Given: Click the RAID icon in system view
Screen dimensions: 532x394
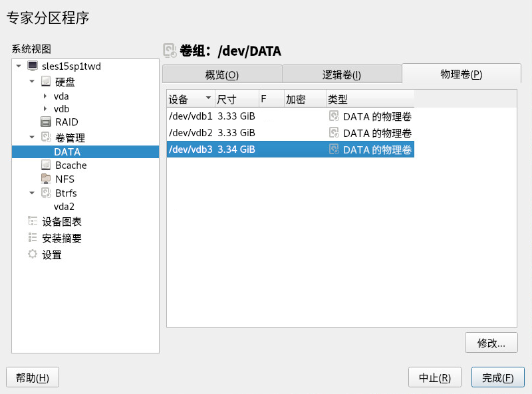Looking at the screenshot, I should tap(46, 122).
